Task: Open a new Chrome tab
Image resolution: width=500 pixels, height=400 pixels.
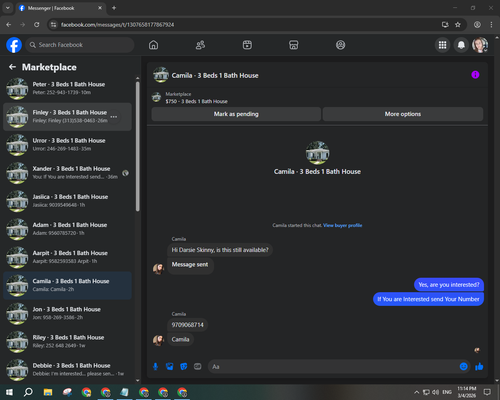Action: 114,8
